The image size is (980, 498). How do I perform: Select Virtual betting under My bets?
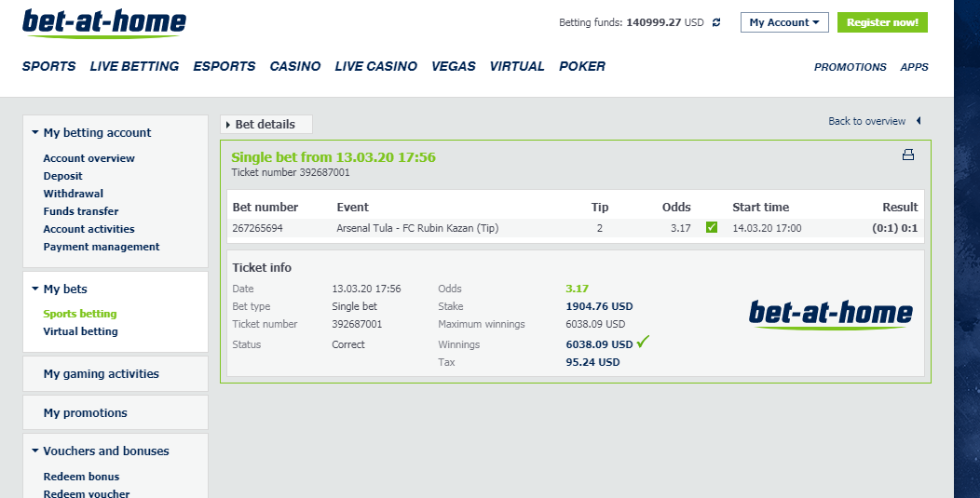pos(80,331)
